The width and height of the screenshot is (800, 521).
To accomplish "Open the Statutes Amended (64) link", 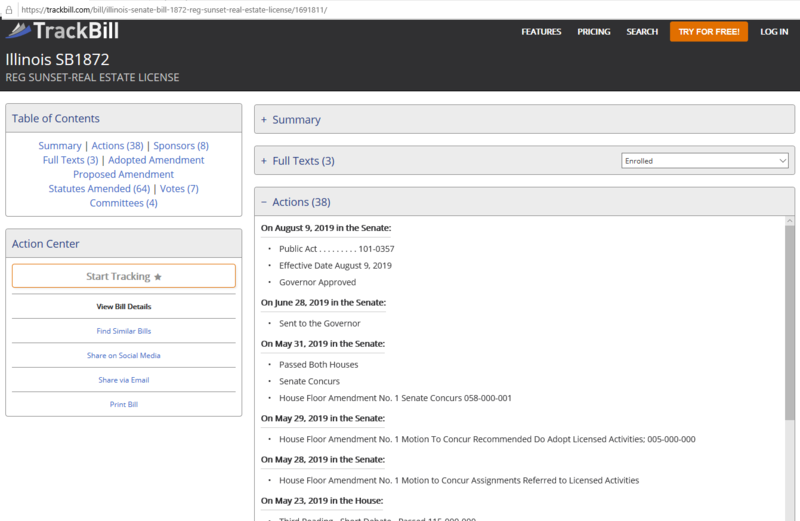I will coord(99,189).
